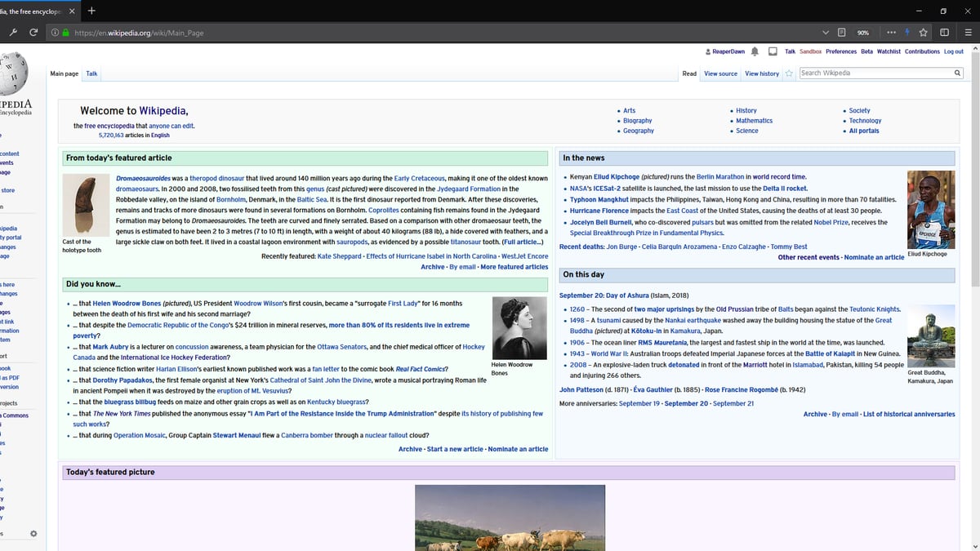This screenshot has height=551, width=980.
Task: Open the All portals link
Action: click(x=864, y=131)
